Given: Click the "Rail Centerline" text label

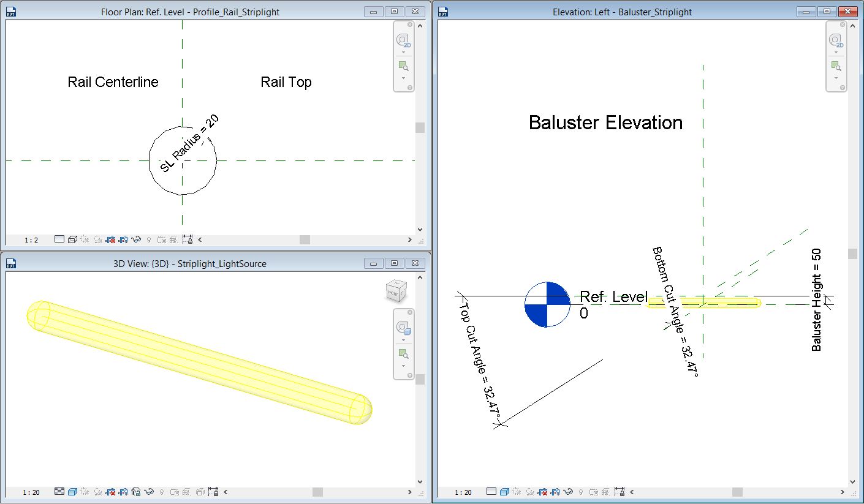Looking at the screenshot, I should pos(113,82).
